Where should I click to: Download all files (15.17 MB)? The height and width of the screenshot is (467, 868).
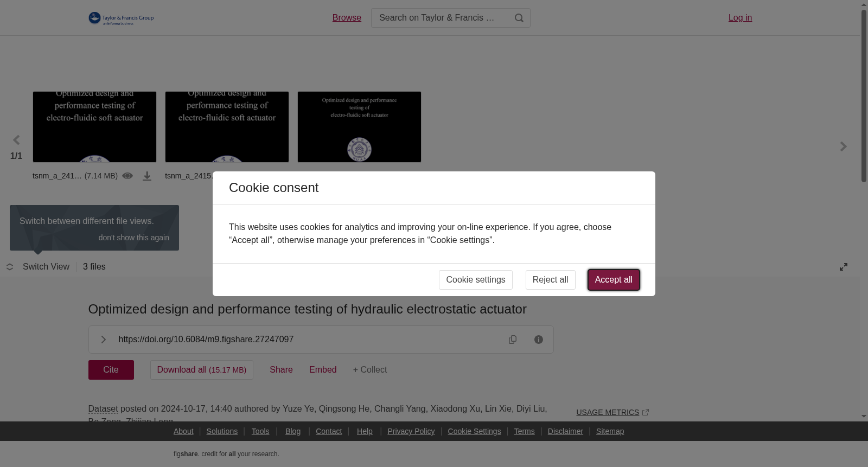[202, 370]
